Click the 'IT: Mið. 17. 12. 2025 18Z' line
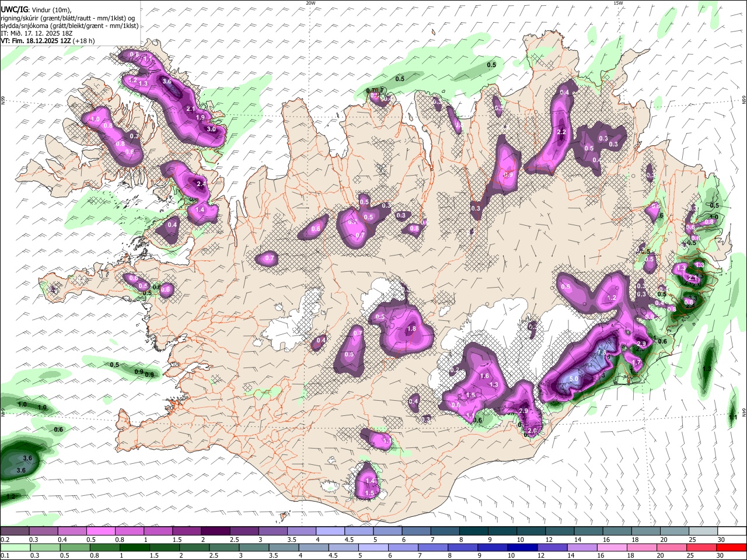 click(36, 33)
